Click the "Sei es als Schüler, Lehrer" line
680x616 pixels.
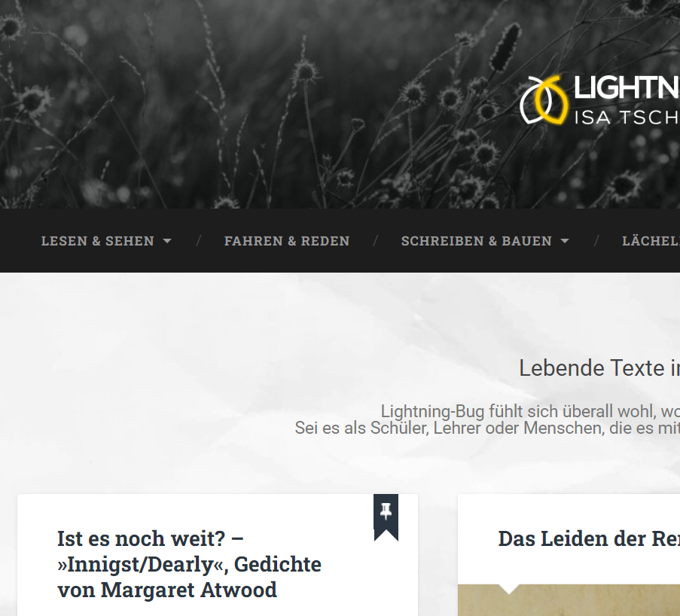point(487,428)
